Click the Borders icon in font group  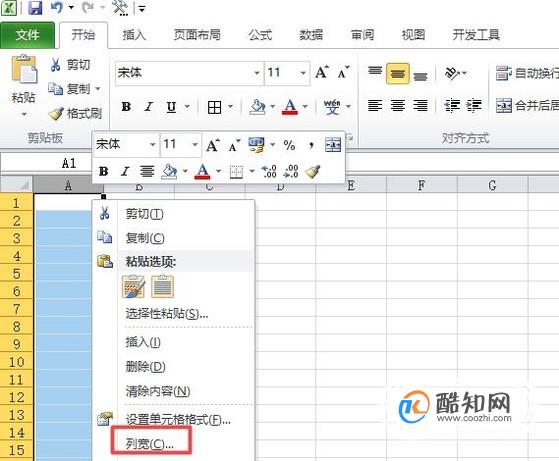(215, 107)
